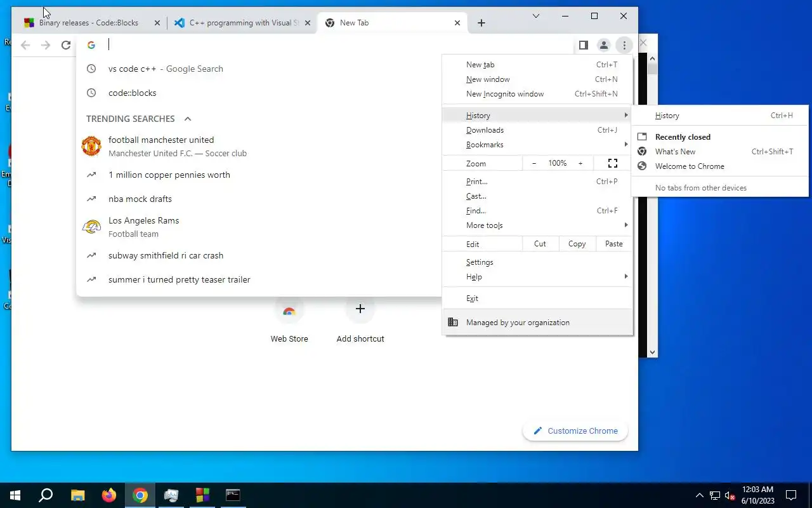
Task: Select New window menu item
Action: pyautogui.click(x=537, y=79)
